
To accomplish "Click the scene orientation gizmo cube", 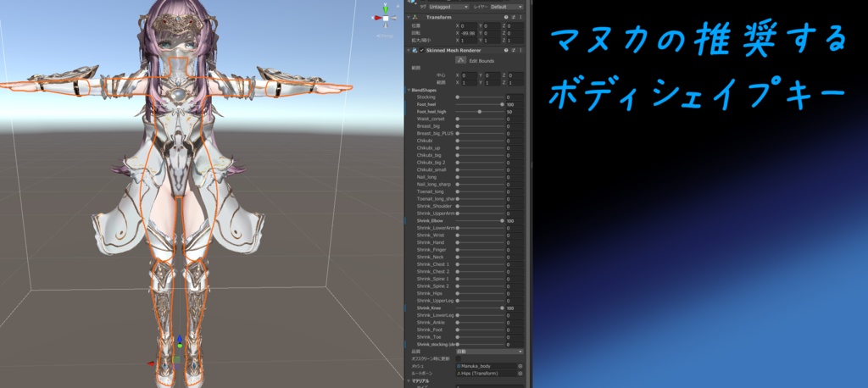I will coord(386,19).
